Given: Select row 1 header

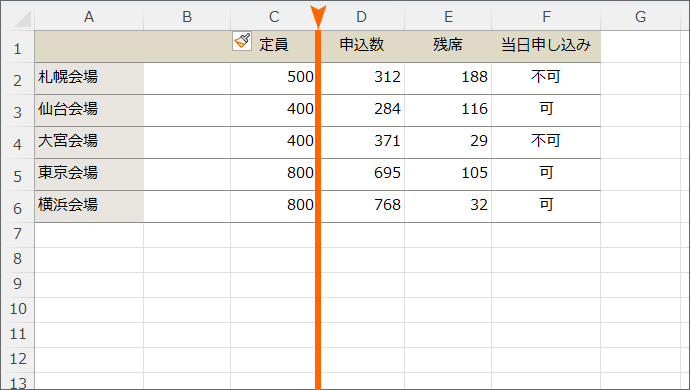Looking at the screenshot, I should click(18, 47).
